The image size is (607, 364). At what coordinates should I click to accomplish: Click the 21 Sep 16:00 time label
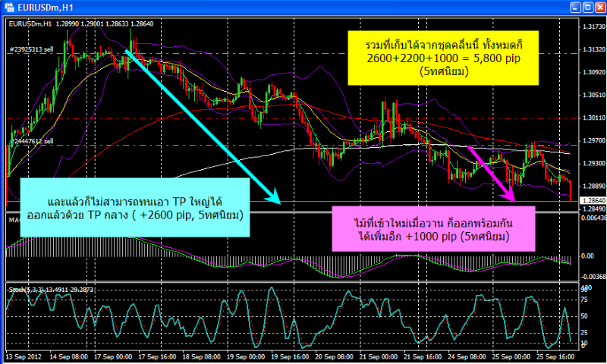[423, 356]
